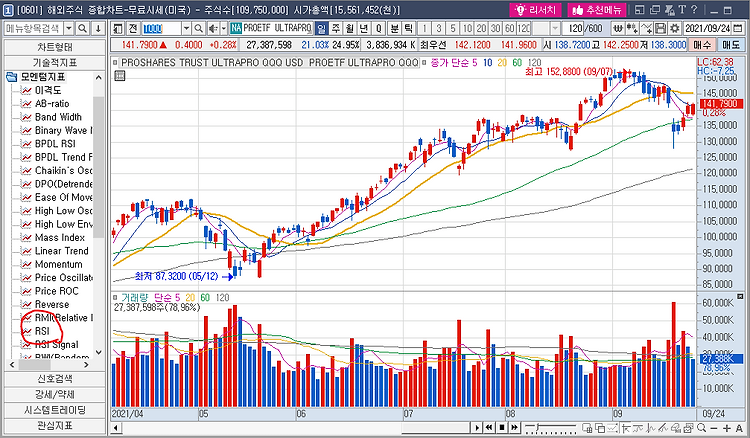Click the speaker sound icon in toolbar
This screenshot has width=750, height=438.
pos(212,29)
